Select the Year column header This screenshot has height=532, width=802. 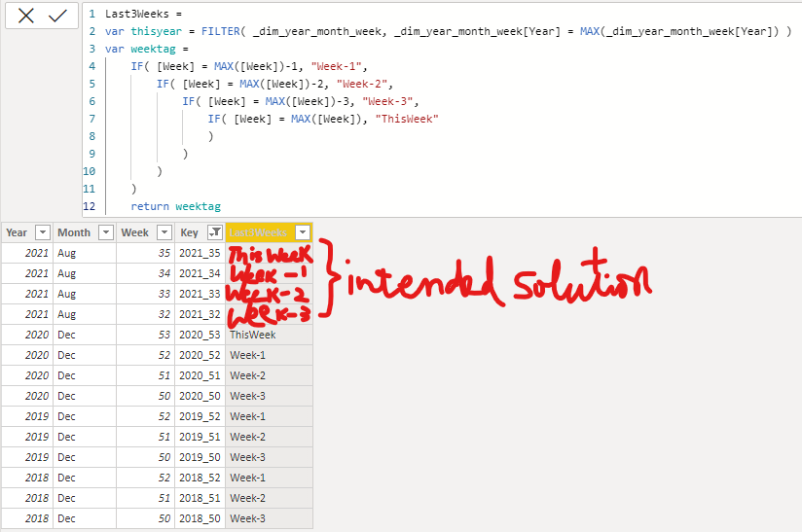tap(26, 232)
